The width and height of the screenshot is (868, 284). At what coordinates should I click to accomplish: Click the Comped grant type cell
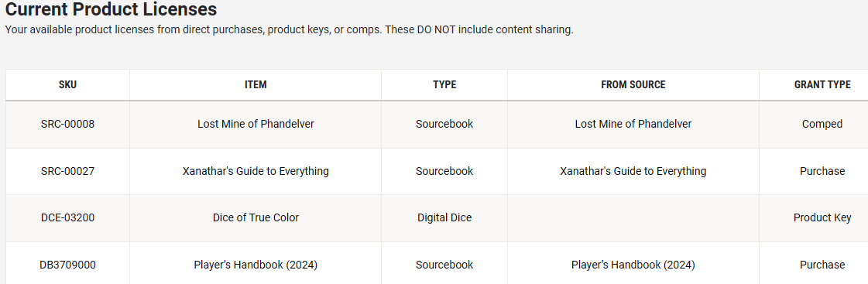click(822, 124)
